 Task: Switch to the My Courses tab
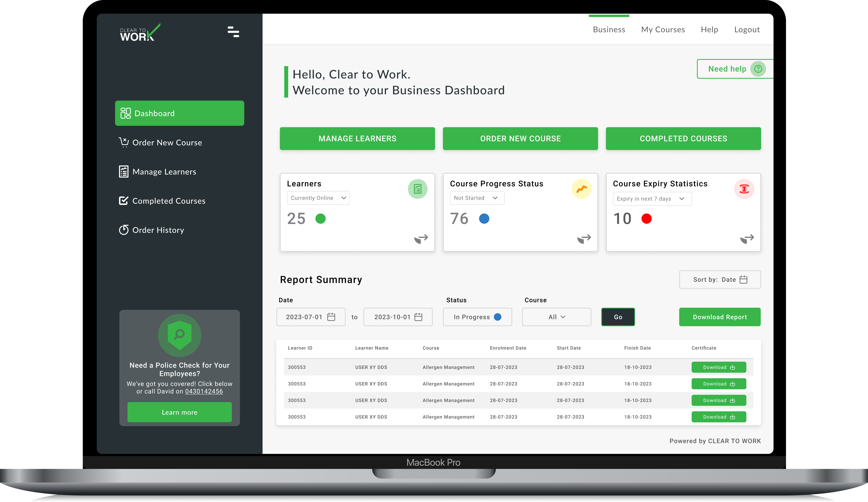[663, 29]
